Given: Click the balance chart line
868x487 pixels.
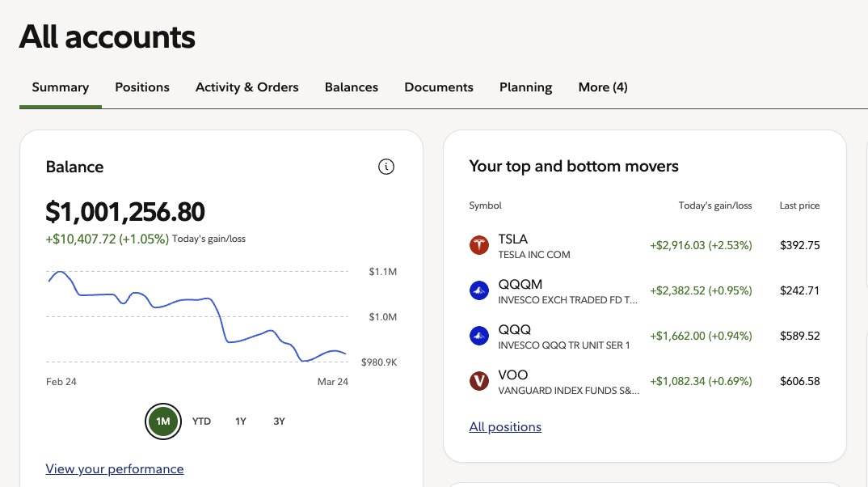Looking at the screenshot, I should [197, 315].
